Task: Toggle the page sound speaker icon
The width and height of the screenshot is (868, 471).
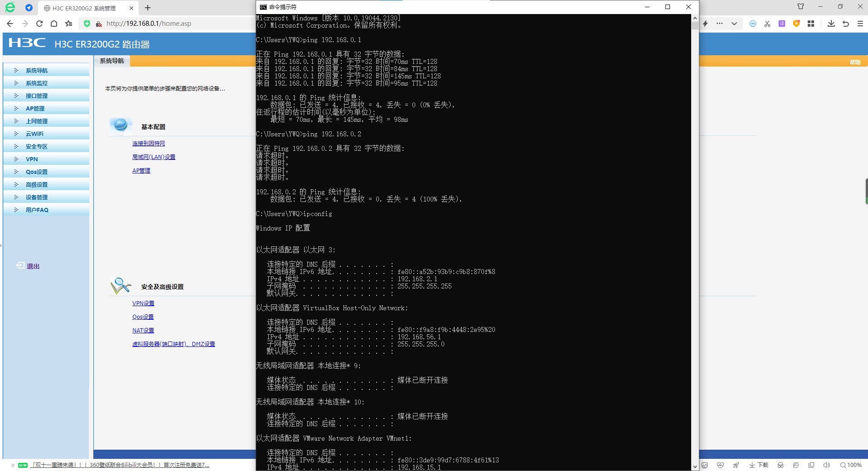Action: click(827, 465)
